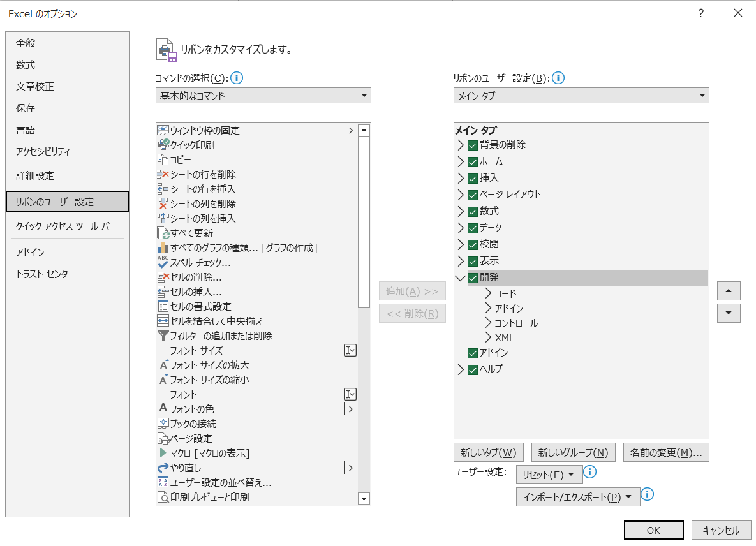Open the メイン タブ ribbon dropdown
This screenshot has height=546, width=756.
tap(581, 96)
